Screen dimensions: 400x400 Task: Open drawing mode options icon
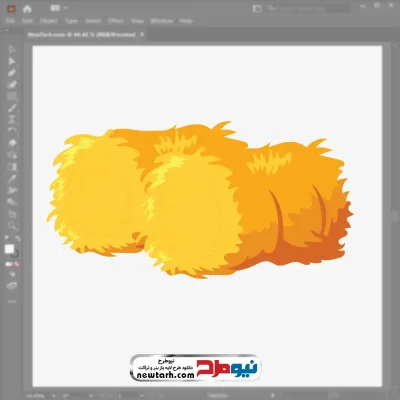(12, 274)
